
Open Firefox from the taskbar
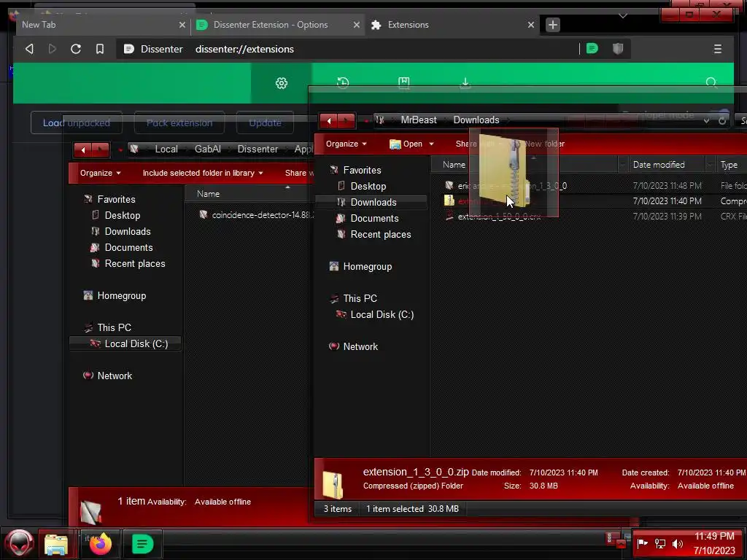[x=101, y=544]
